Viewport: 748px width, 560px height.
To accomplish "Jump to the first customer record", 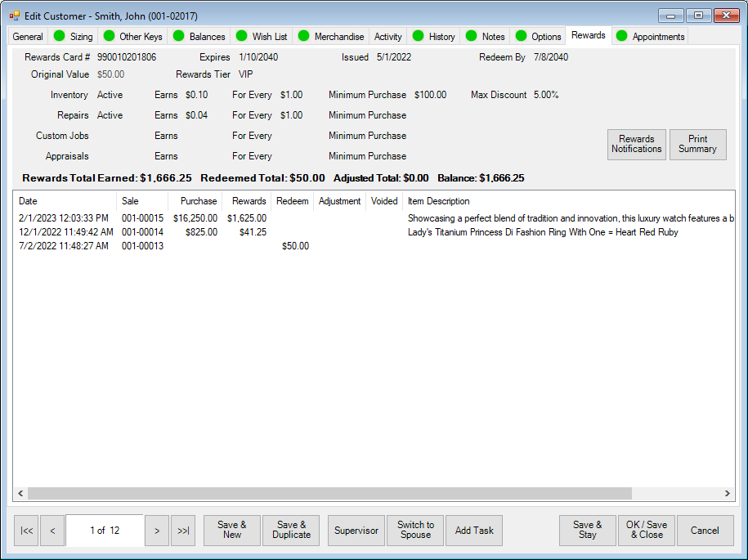I will click(26, 531).
